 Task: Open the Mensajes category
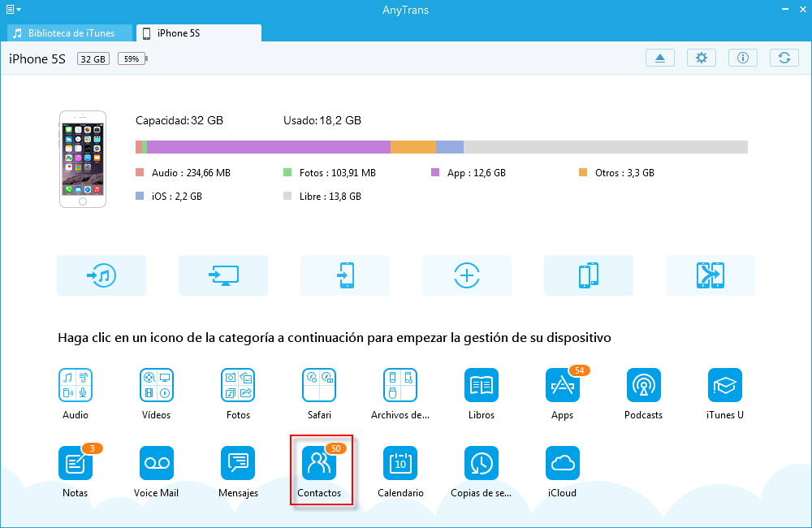coord(238,463)
